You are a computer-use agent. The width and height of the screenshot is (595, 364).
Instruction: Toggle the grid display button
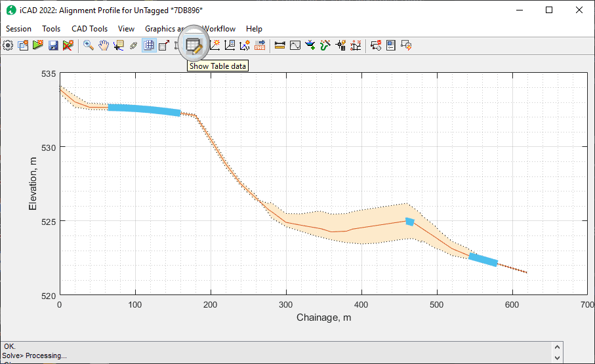coord(149,45)
